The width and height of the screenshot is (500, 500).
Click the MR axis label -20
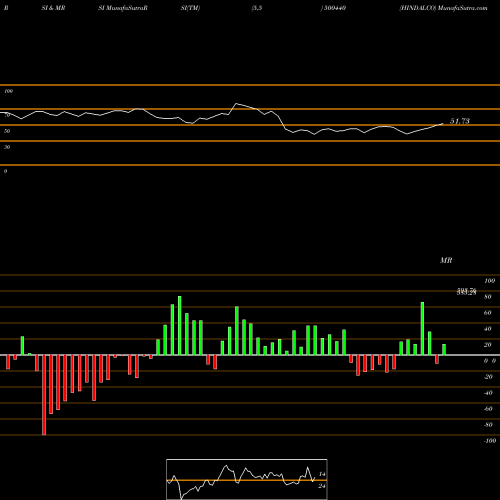tap(488, 377)
